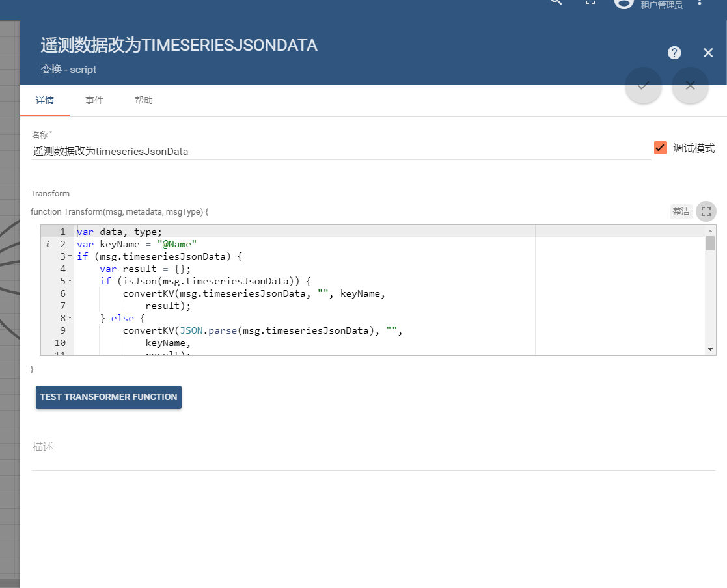Open help for this rule node

(x=674, y=53)
